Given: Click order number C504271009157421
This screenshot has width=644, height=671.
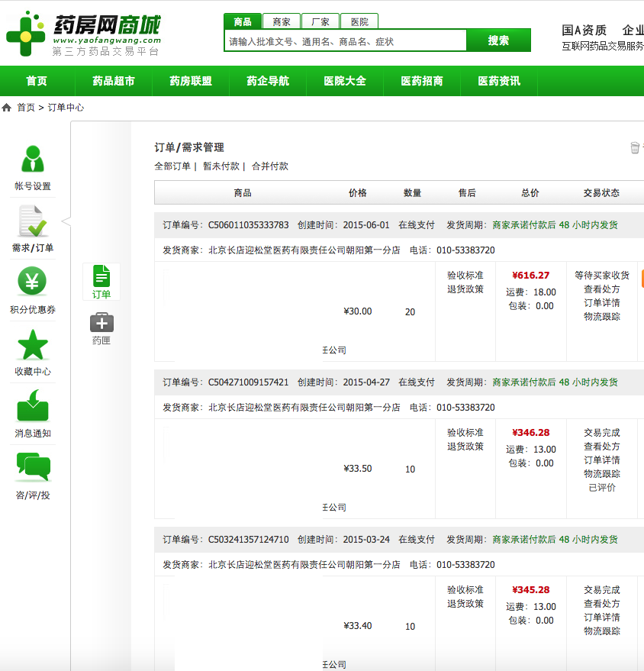Looking at the screenshot, I should pyautogui.click(x=248, y=382).
